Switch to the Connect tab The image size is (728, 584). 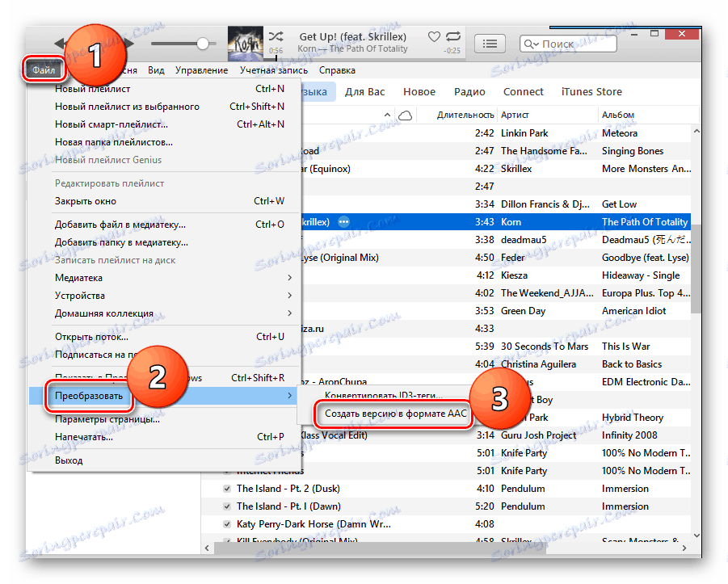(x=524, y=92)
